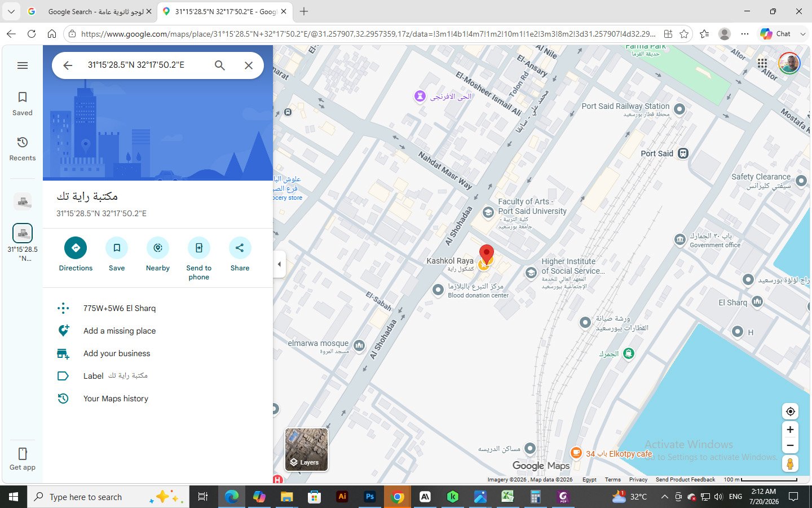This screenshot has height=508, width=812.
Task: Open the Google apps grid
Action: tap(762, 63)
